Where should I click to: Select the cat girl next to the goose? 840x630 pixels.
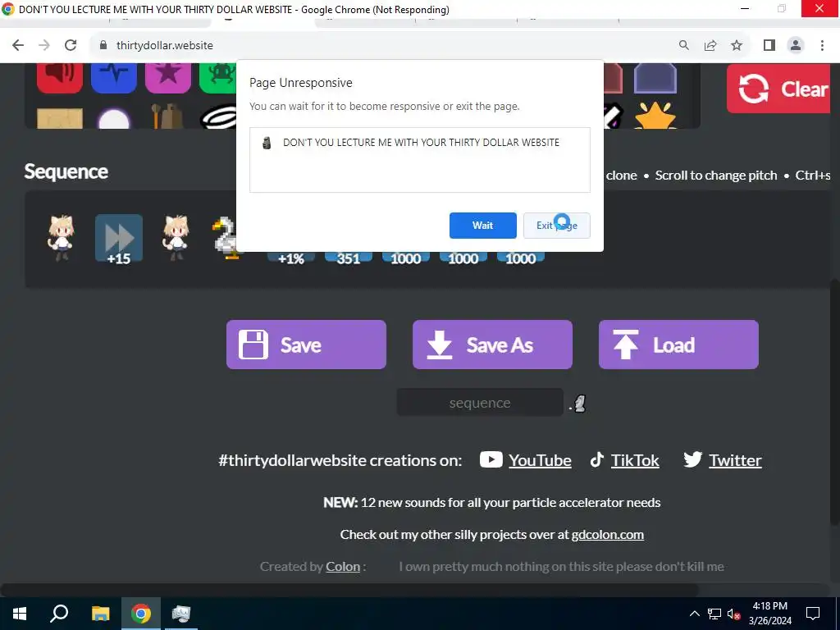point(176,238)
